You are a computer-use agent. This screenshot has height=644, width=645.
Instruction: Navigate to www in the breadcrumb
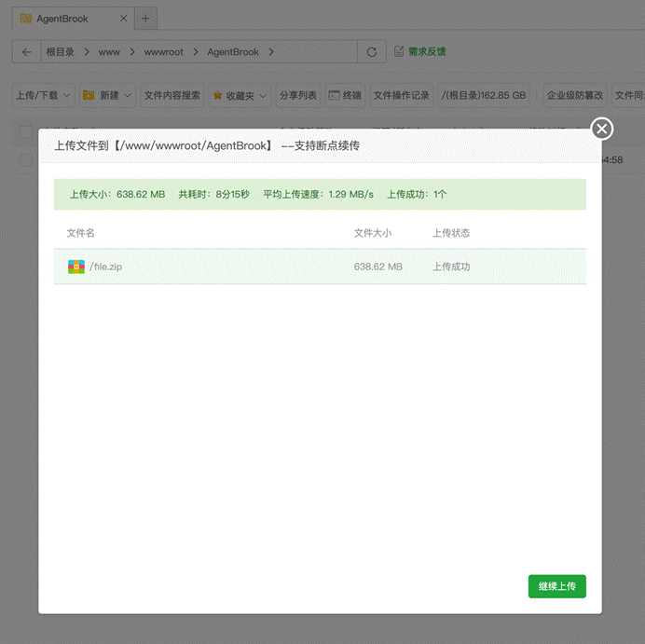(x=109, y=52)
